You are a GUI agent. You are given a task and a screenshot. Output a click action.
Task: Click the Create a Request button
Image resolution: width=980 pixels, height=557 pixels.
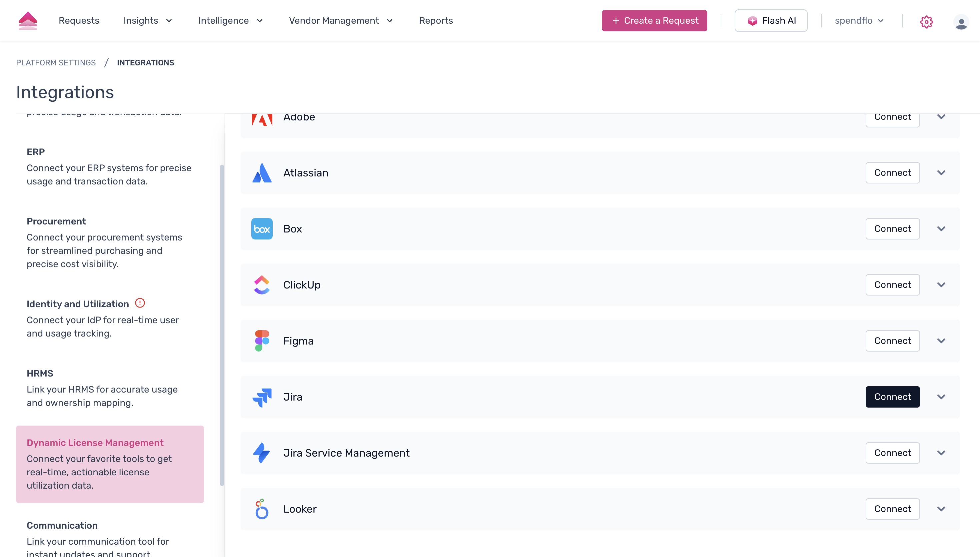pyautogui.click(x=654, y=21)
